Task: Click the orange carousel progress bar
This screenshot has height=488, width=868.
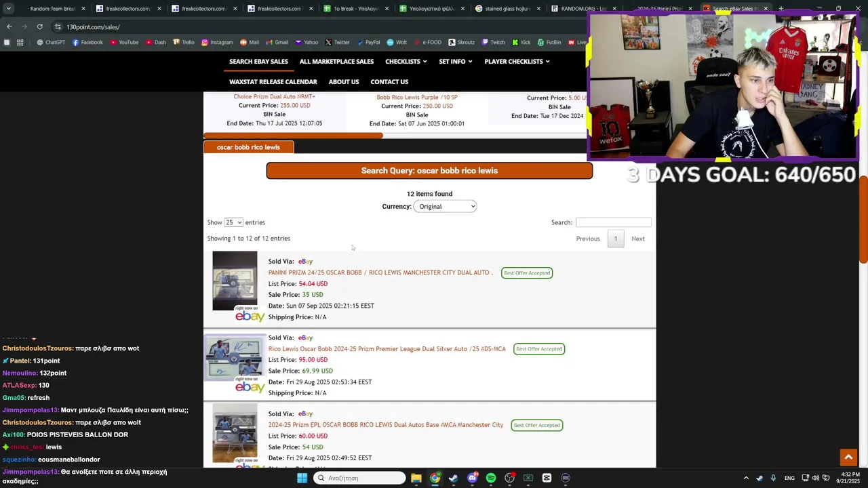Action: tap(293, 135)
